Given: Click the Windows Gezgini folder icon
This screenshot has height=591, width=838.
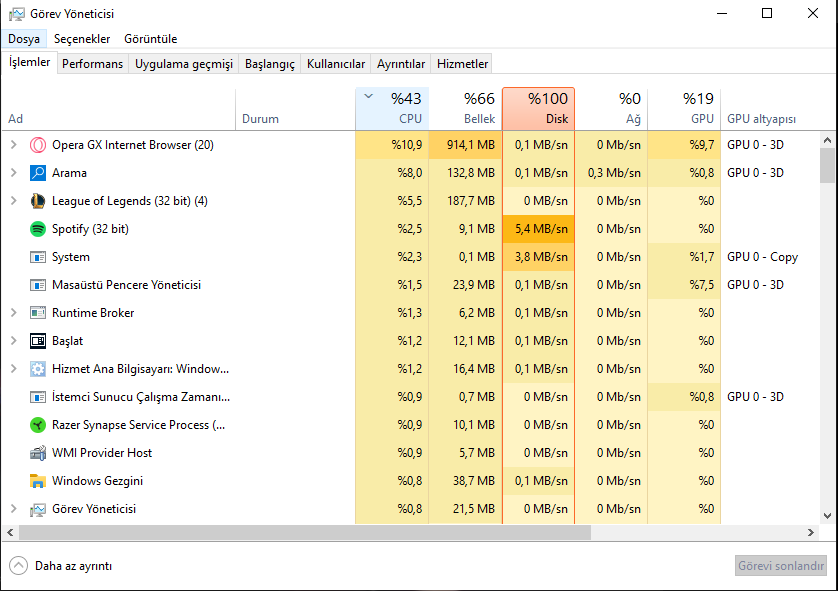Looking at the screenshot, I should (x=38, y=481).
